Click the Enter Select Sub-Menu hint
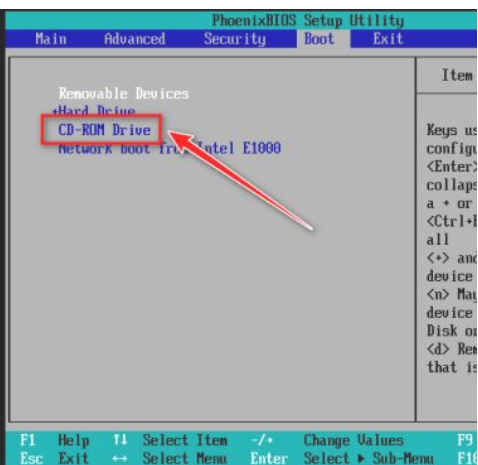Image resolution: width=478 pixels, height=465 pixels. point(342,458)
